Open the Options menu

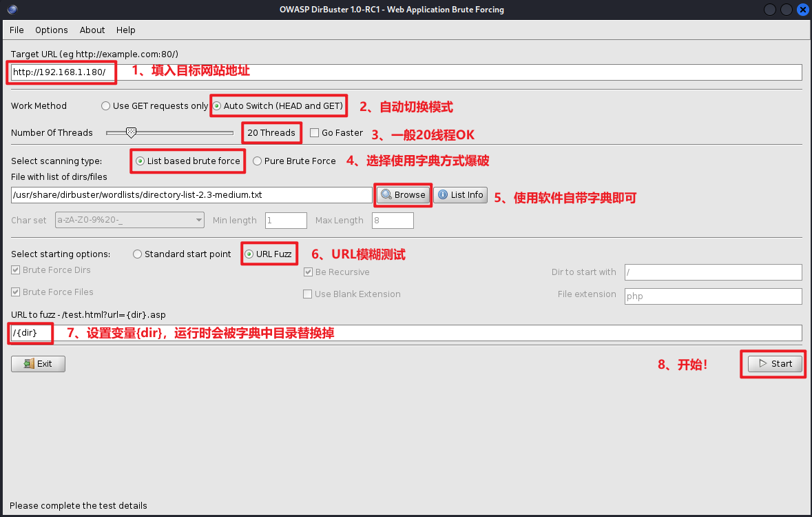tap(51, 30)
